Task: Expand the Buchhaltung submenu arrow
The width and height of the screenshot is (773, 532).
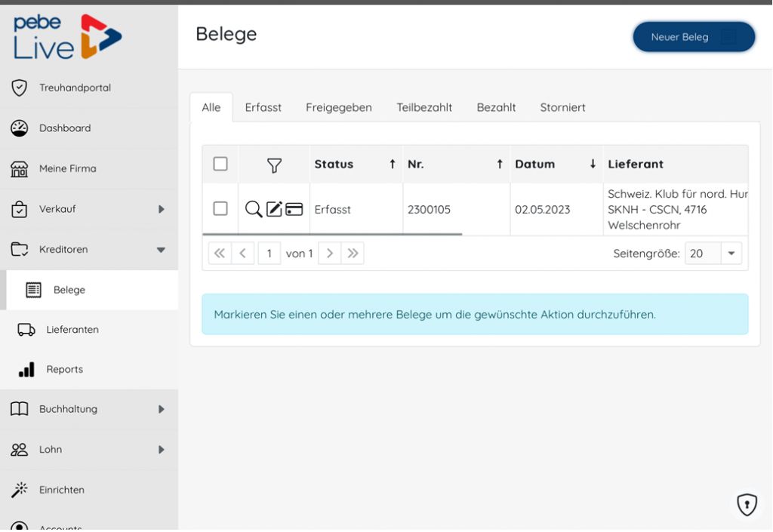Action: 162,409
